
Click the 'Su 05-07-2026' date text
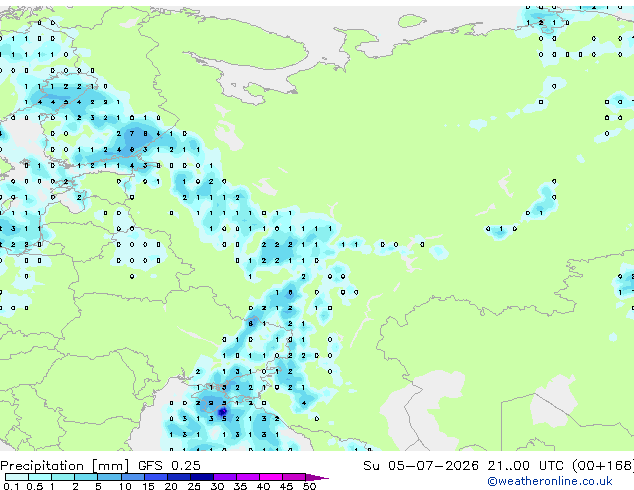[421, 466]
